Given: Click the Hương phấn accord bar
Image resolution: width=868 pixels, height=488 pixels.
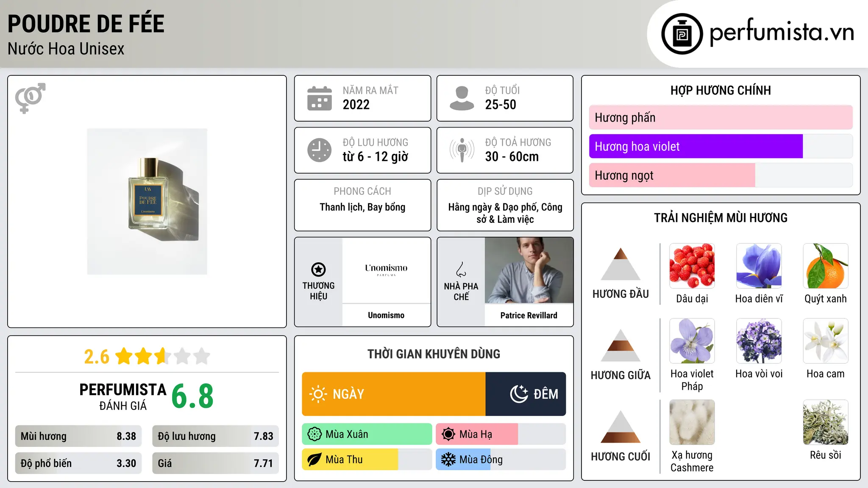Looking at the screenshot, I should coord(721,117).
